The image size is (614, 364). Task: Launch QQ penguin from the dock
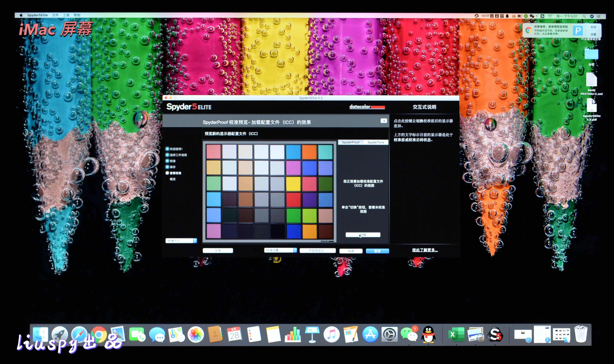click(428, 335)
